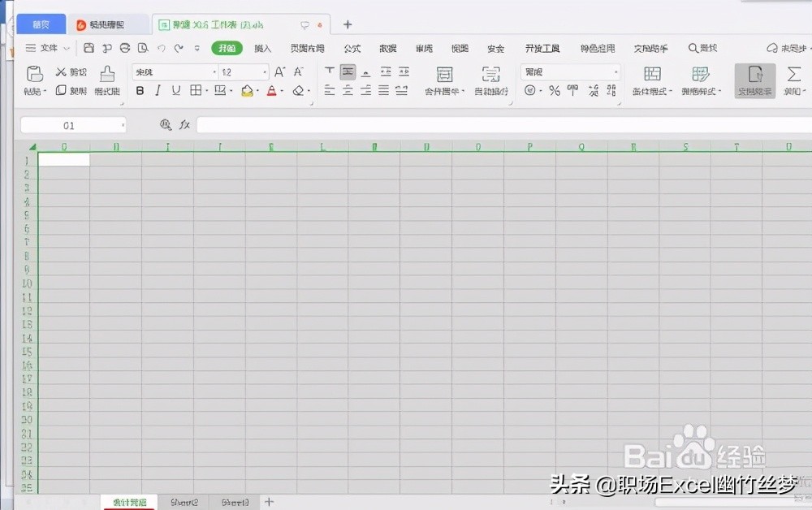
Task: Click the new sheet plus button
Action: [269, 502]
